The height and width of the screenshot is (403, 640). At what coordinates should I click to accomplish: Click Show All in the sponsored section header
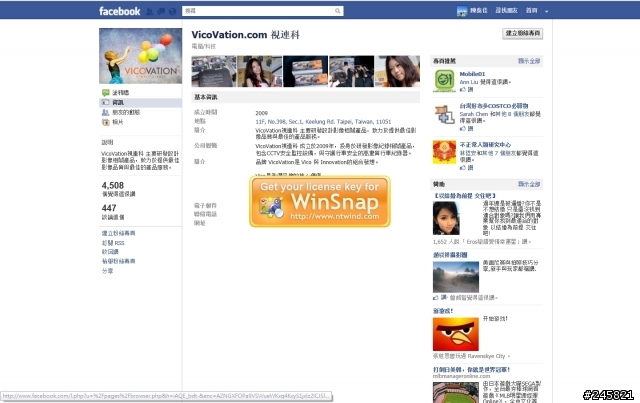(529, 184)
